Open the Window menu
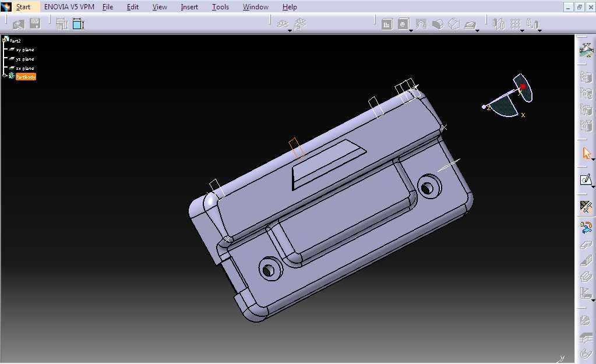This screenshot has height=364, width=596. pyautogui.click(x=255, y=7)
